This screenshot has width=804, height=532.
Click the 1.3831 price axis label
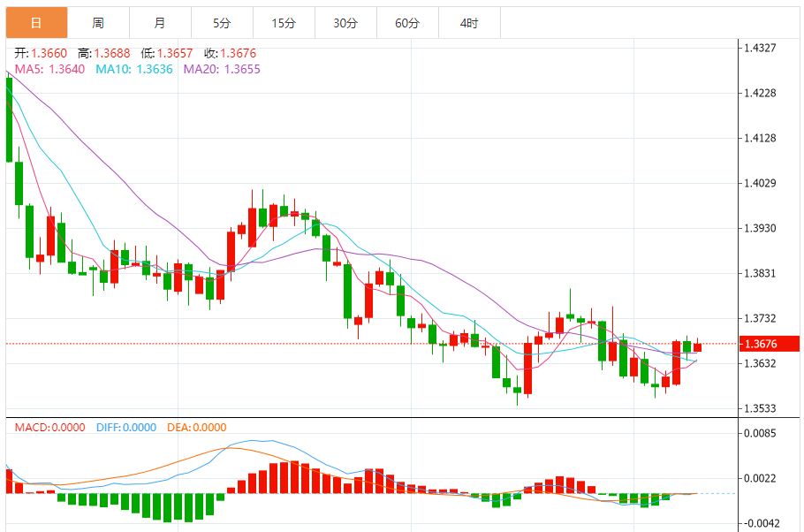(760, 273)
